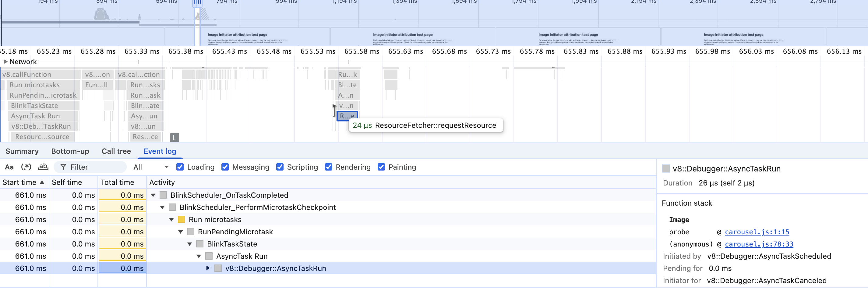Uncheck the Messaging checkbox
The image size is (868, 288).
point(225,167)
